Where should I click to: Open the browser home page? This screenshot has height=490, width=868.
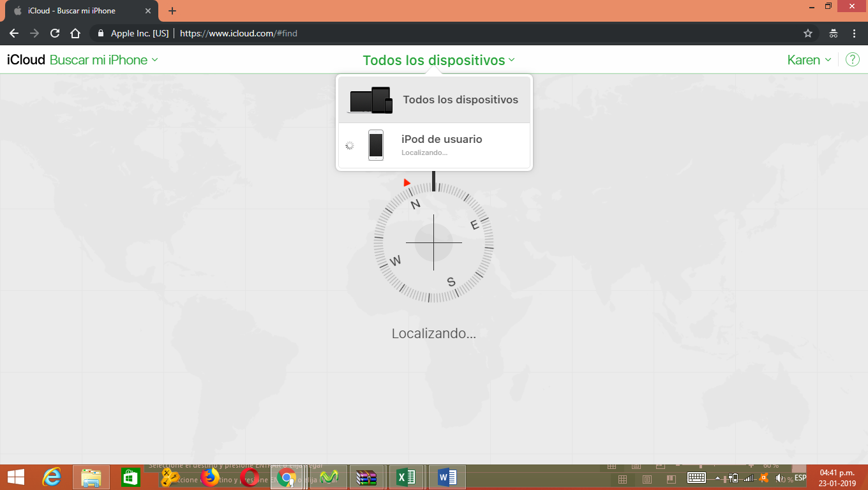(75, 33)
